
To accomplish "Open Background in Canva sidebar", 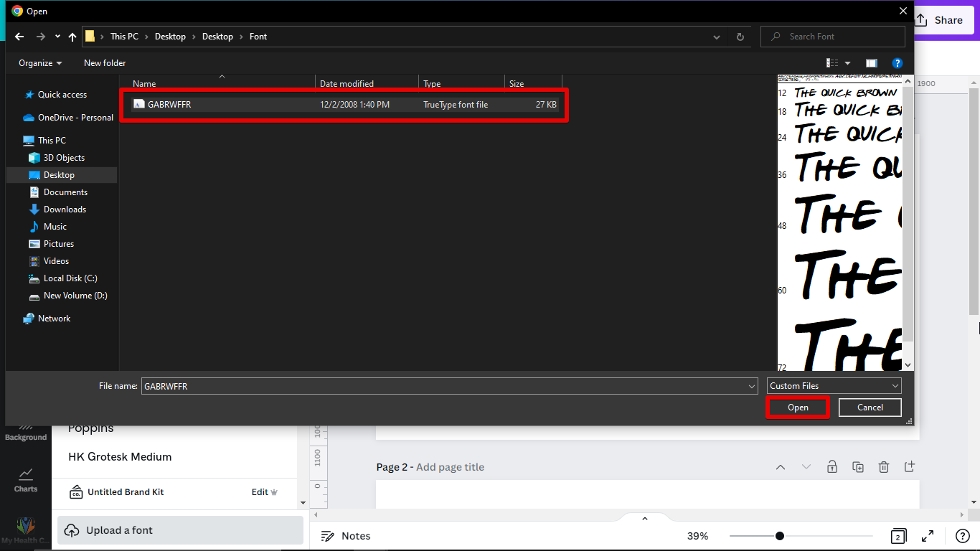I will (x=26, y=433).
